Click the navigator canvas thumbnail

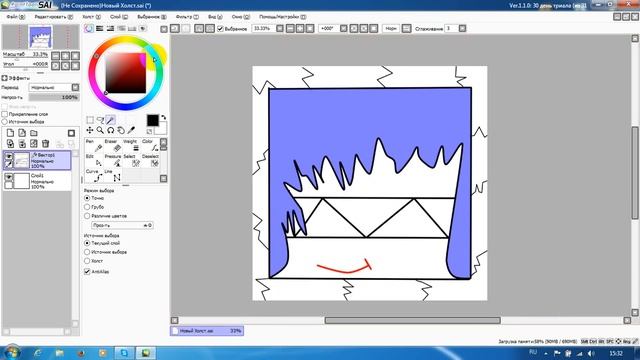[40, 37]
